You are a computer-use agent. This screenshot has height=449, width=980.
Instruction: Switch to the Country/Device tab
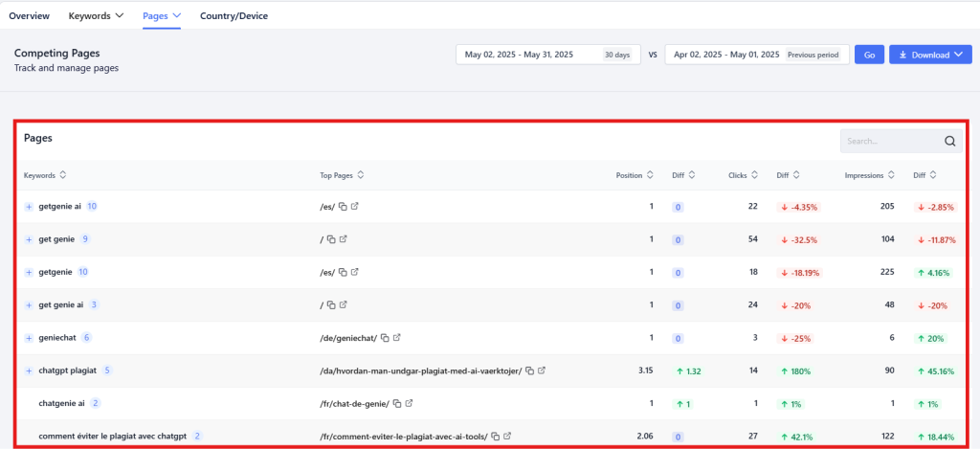[234, 16]
